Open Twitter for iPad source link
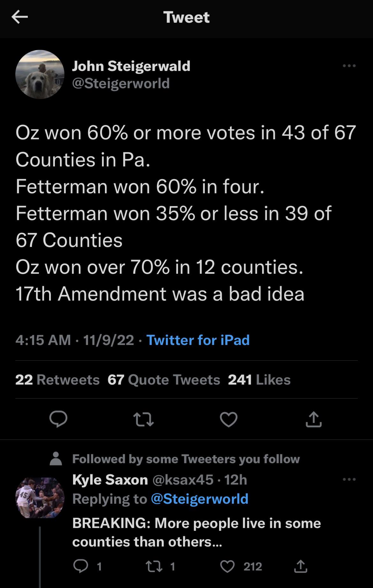 198,340
